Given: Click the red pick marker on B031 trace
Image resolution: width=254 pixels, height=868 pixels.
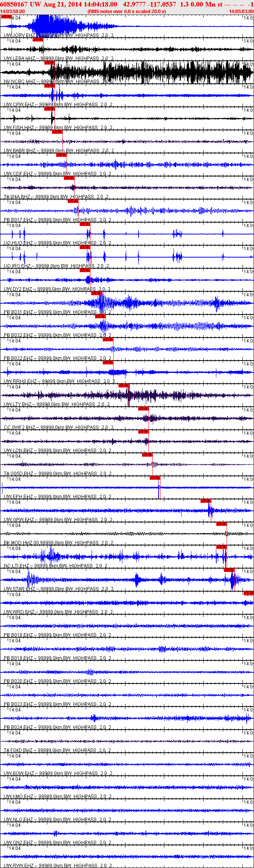Looking at the screenshot, I should tap(97, 293).
